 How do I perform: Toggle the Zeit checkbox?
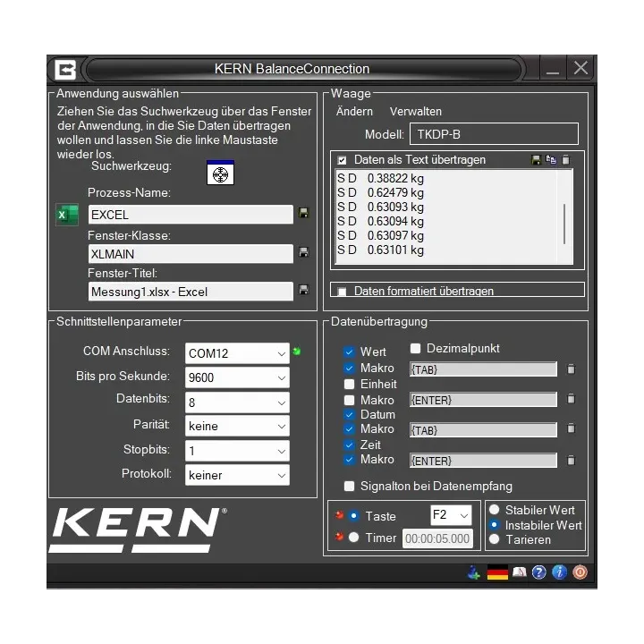349,445
